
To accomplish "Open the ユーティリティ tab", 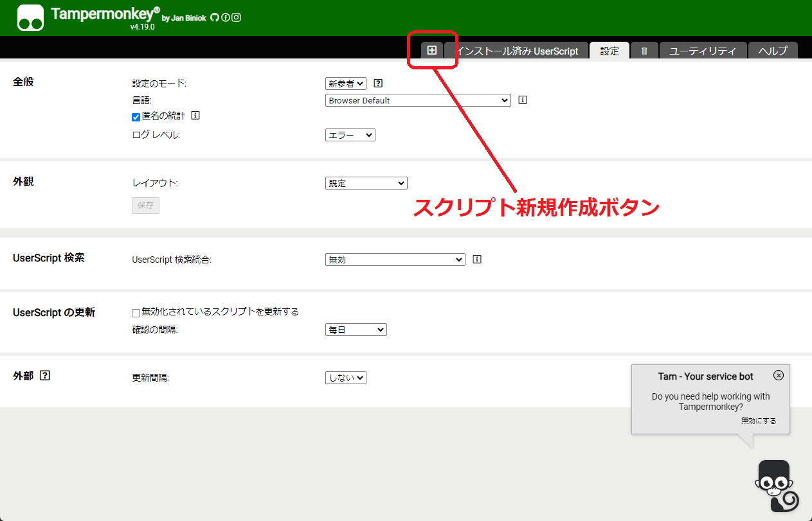I will 703,51.
